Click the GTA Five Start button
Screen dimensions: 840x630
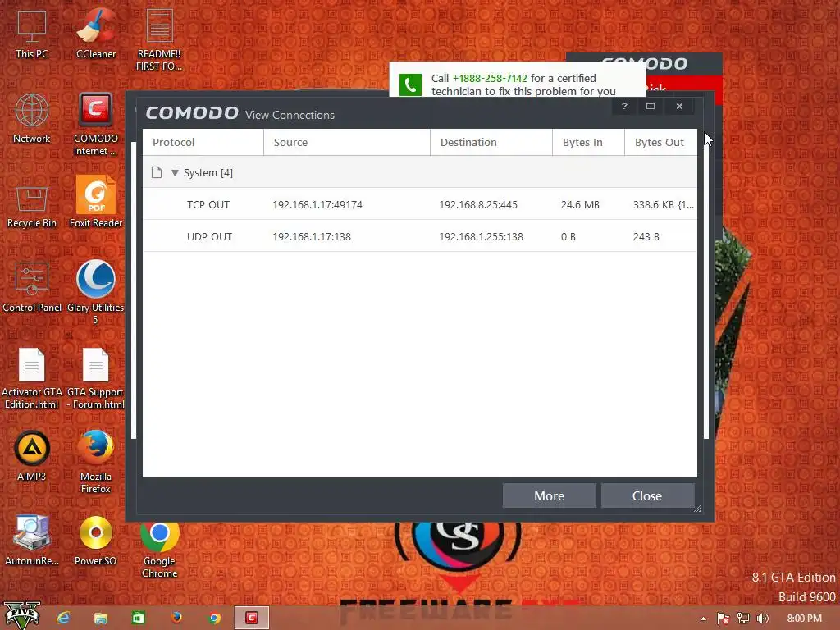(x=22, y=616)
